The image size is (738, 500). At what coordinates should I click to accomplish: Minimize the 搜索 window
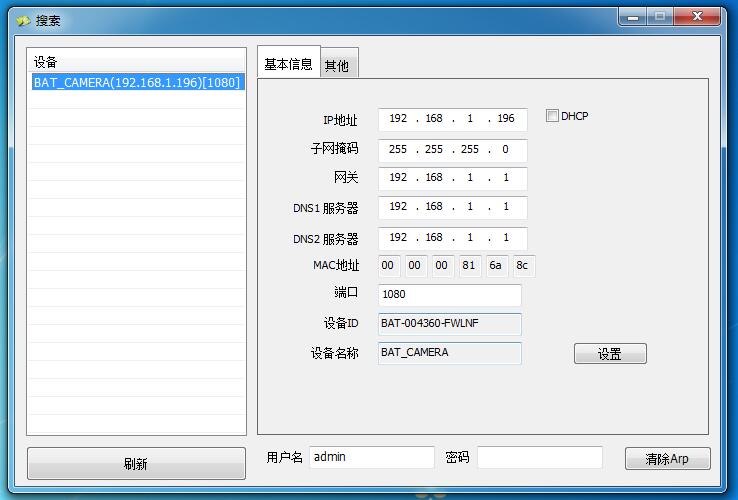coord(633,17)
